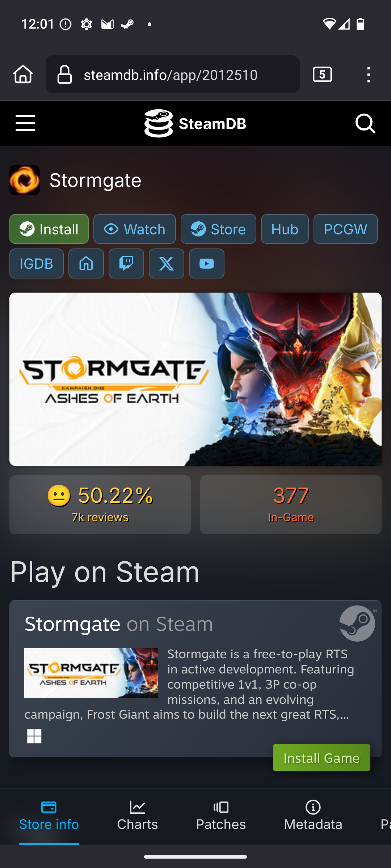Tap the steamdb.info address bar
The width and height of the screenshot is (391, 868).
[173, 75]
